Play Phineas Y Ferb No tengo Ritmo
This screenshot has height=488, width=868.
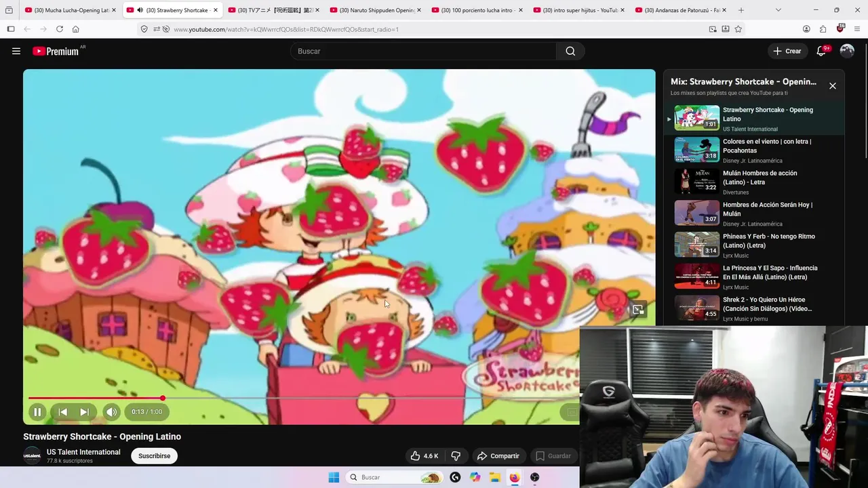click(754, 245)
